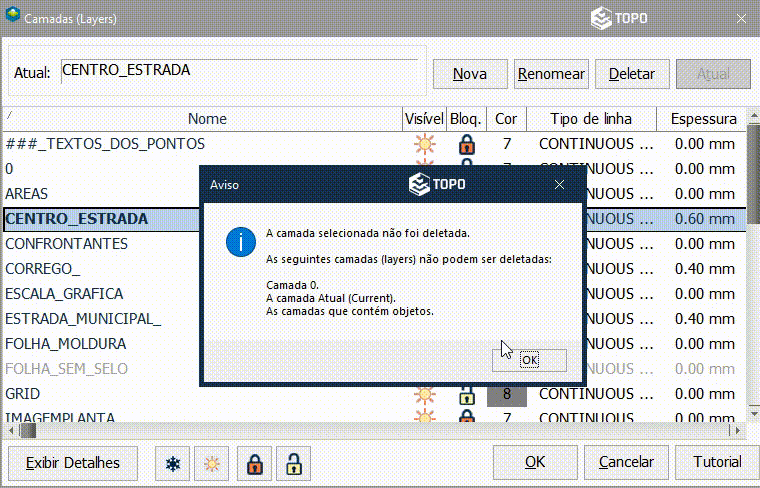This screenshot has width=760, height=488.
Task: Click the Espessura column header
Action: point(703,119)
